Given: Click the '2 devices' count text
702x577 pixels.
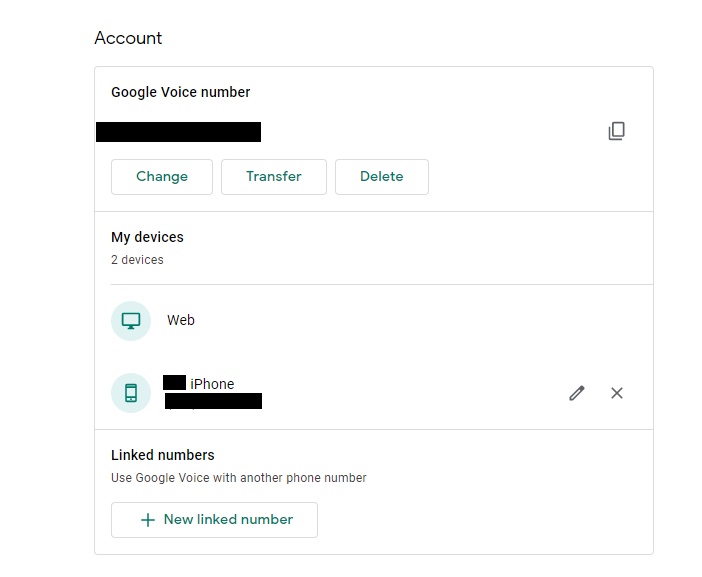Looking at the screenshot, I should [x=137, y=260].
